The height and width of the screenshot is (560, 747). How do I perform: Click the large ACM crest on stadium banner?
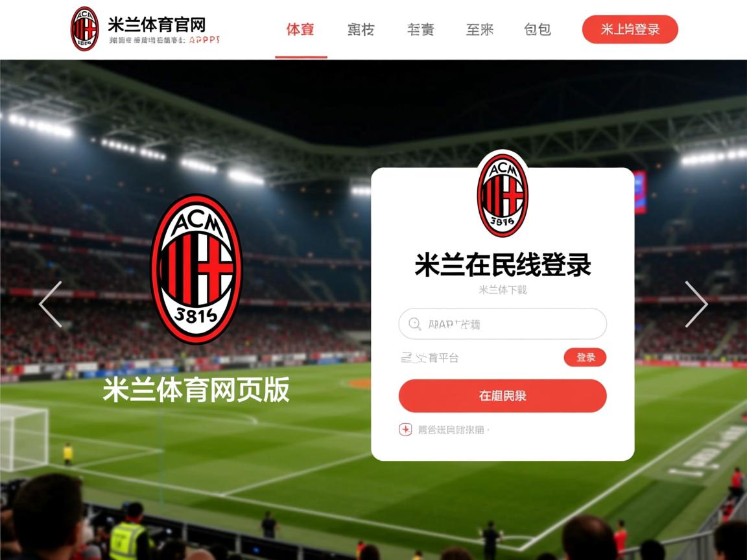pyautogui.click(x=196, y=269)
